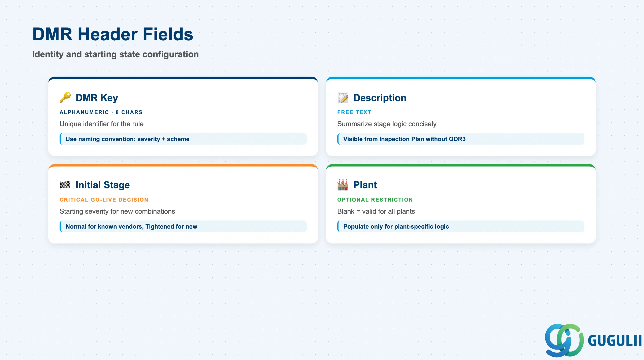Click the 'Identity and starting state configuration' subtitle

[116, 54]
